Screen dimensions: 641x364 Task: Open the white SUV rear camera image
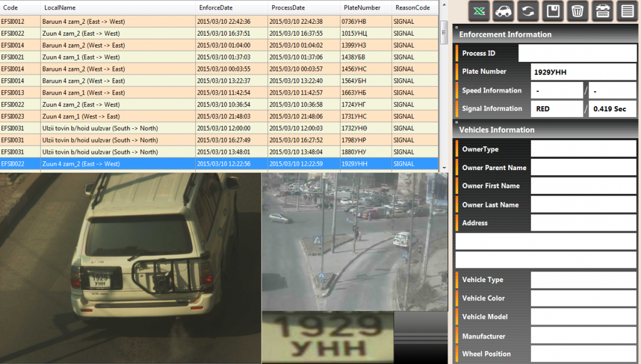point(130,268)
